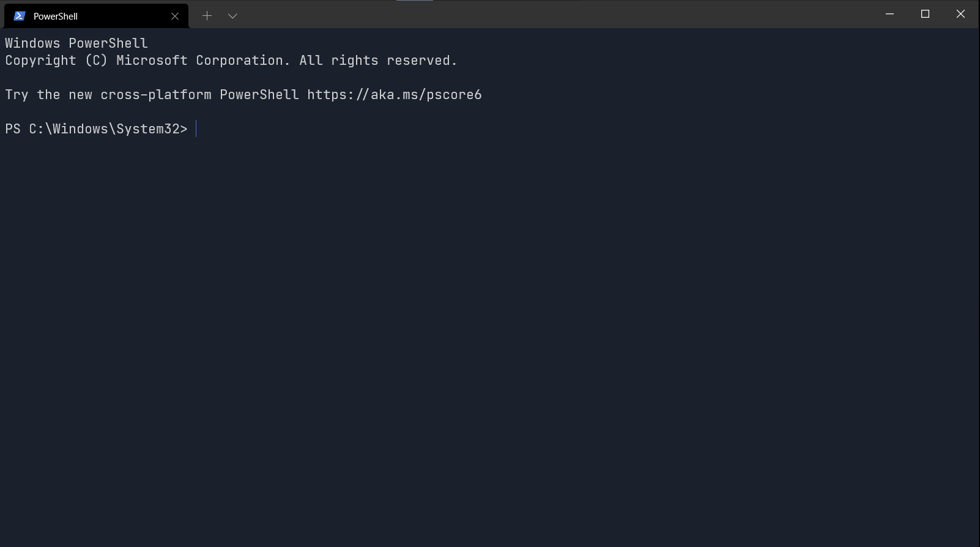The width and height of the screenshot is (980, 547).
Task: Open the https://aka.ms/pscore6 link
Action: (x=395, y=94)
